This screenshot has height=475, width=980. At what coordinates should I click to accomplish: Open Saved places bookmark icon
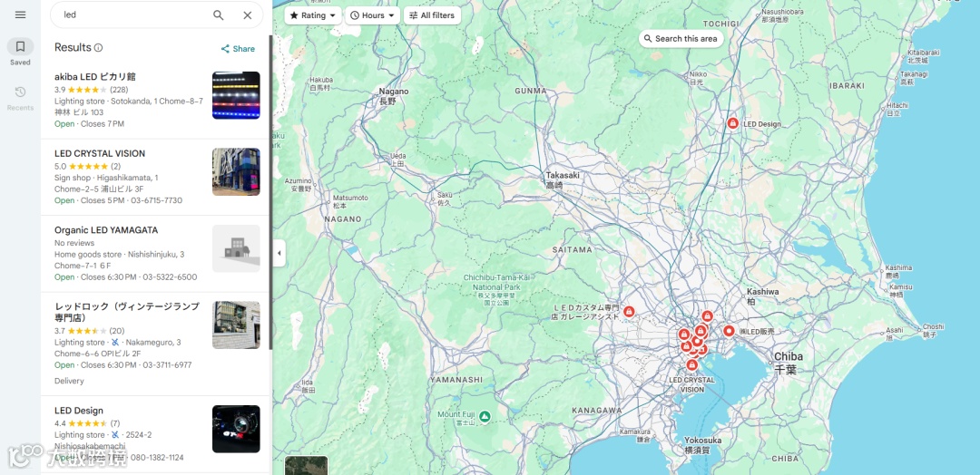click(20, 46)
